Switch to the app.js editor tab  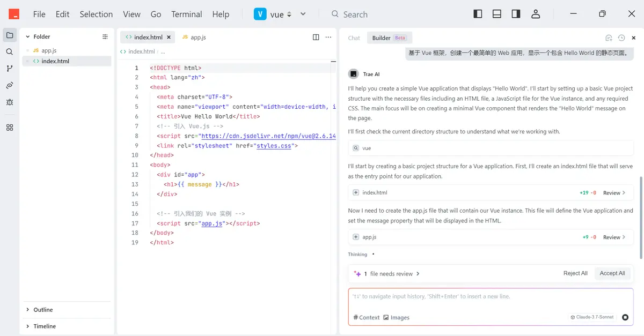click(194, 38)
